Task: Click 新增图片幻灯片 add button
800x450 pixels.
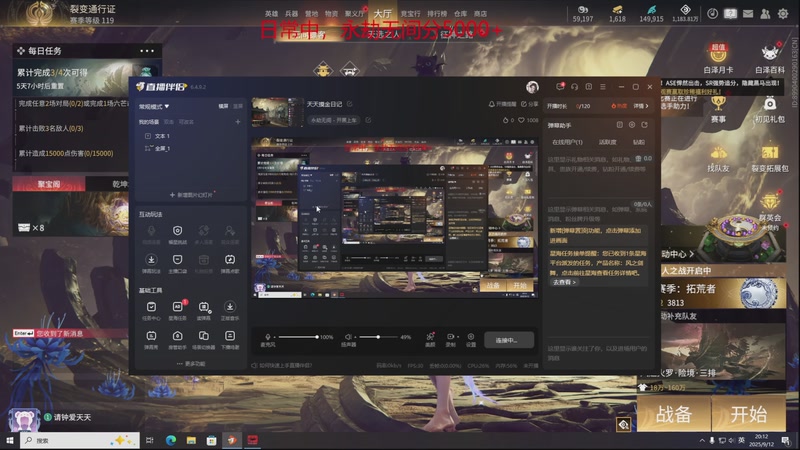Action: tap(191, 195)
